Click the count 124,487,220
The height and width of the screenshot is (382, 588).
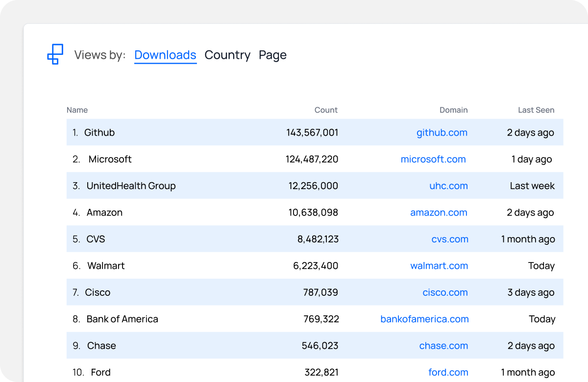point(312,159)
